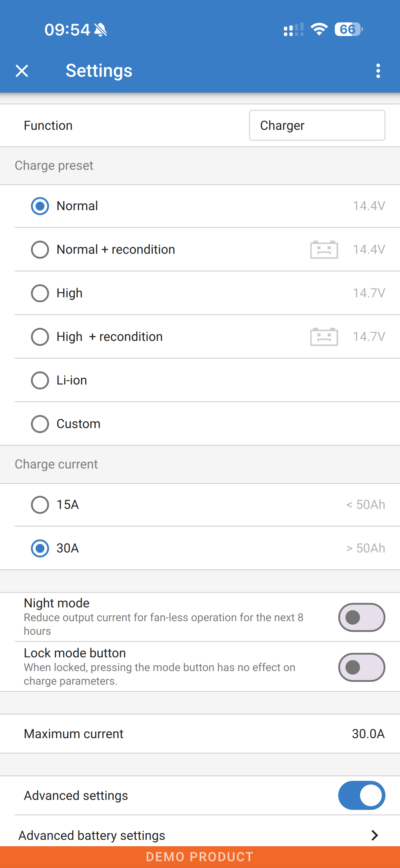
Task: Close the Settings screen with X icon
Action: [x=22, y=71]
